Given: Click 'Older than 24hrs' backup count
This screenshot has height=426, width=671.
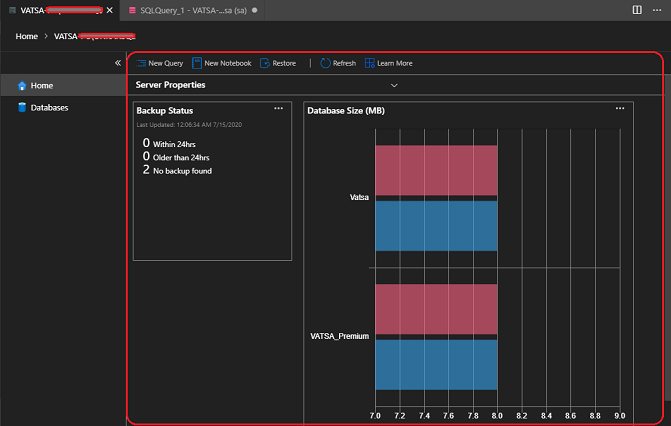Looking at the screenshot, I should (176, 157).
